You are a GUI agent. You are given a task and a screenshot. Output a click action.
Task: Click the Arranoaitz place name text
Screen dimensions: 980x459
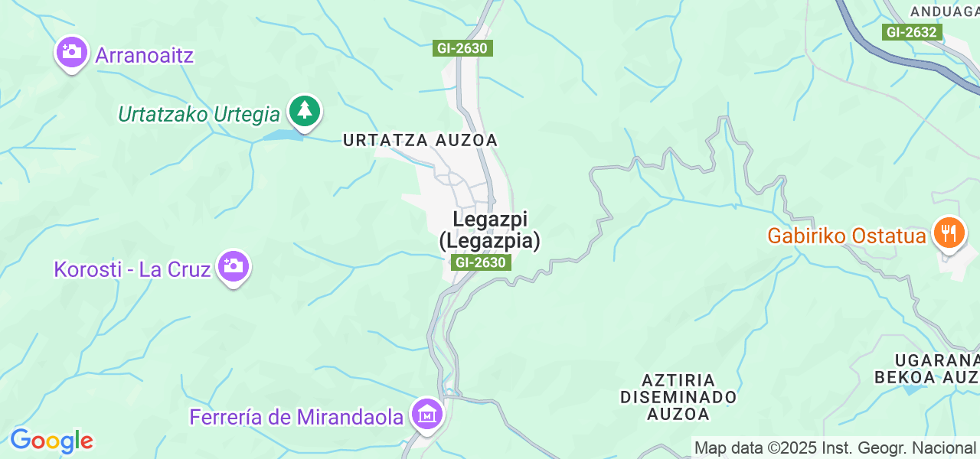point(145,55)
